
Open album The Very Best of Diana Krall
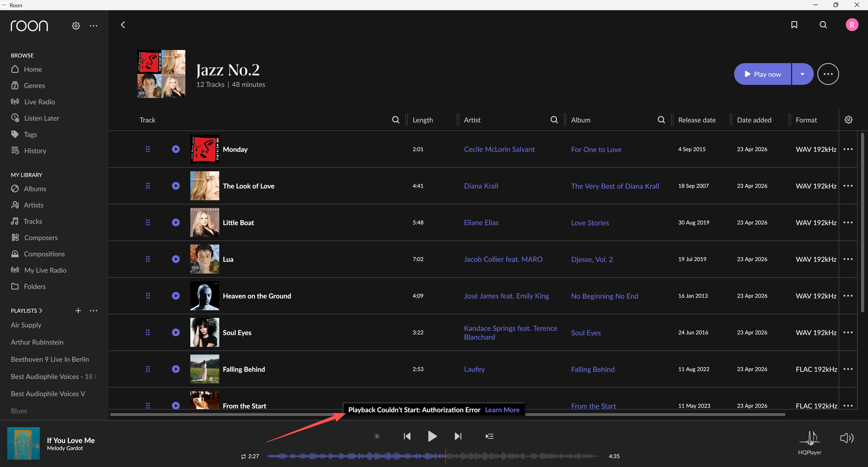click(615, 186)
